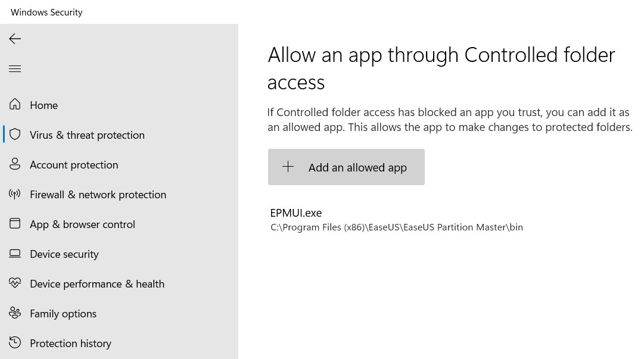Click the Protection history clock icon

(x=15, y=342)
